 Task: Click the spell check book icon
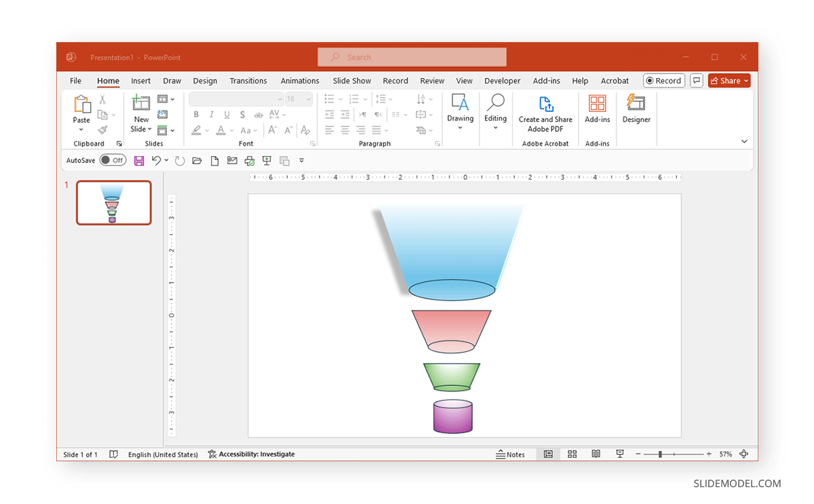pyautogui.click(x=114, y=454)
